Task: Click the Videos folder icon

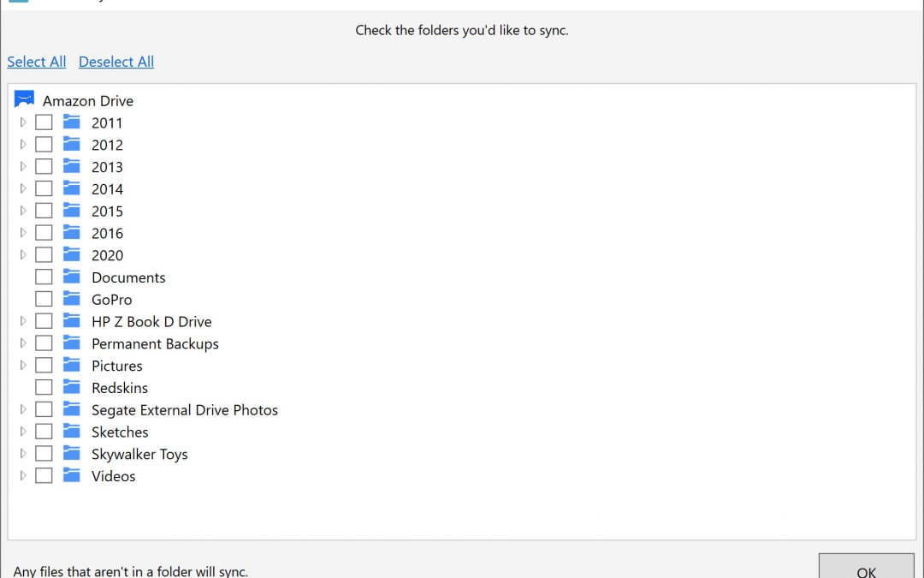Action: pyautogui.click(x=72, y=475)
